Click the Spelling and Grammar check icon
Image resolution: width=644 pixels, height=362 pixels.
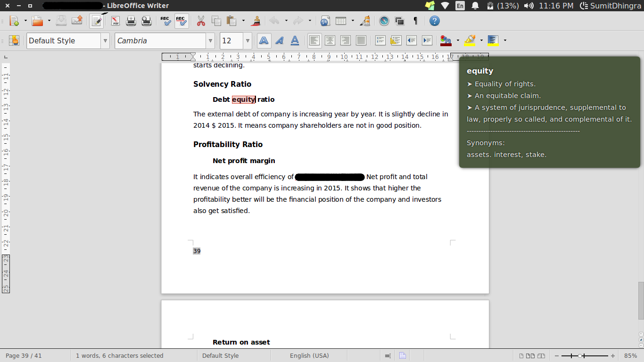point(165,21)
